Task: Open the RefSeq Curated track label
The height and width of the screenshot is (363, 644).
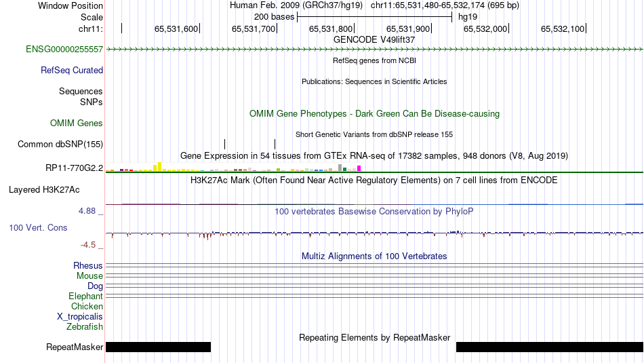Action: [x=72, y=71]
